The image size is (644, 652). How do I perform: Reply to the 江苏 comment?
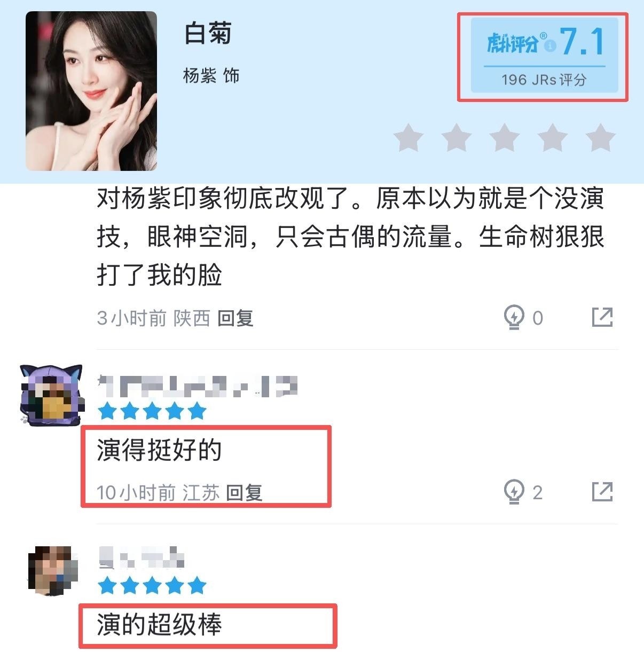click(244, 492)
